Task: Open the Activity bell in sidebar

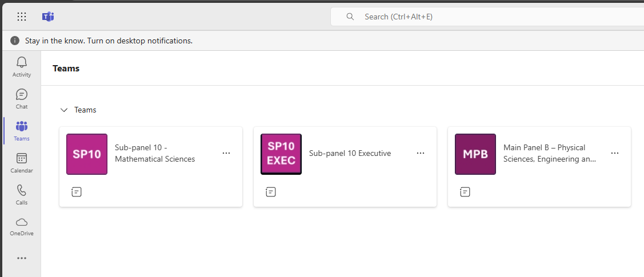Action: point(22,66)
